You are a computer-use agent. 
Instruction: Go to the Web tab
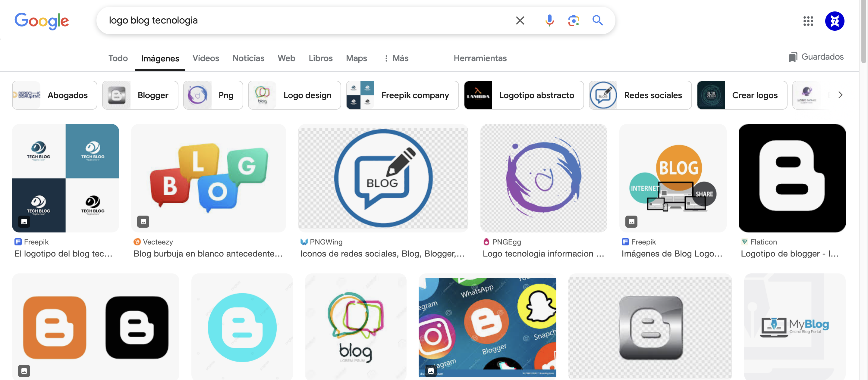(286, 58)
